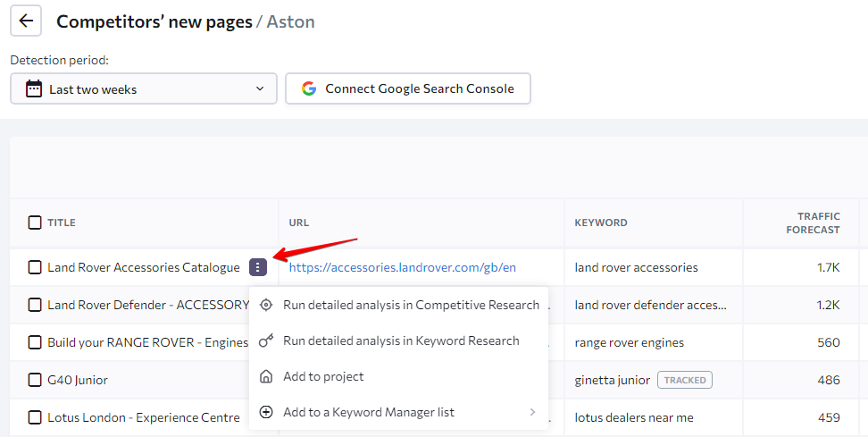This screenshot has height=437, width=868.
Task: Check the Lotus London - Experience Centre row
Action: tap(34, 417)
